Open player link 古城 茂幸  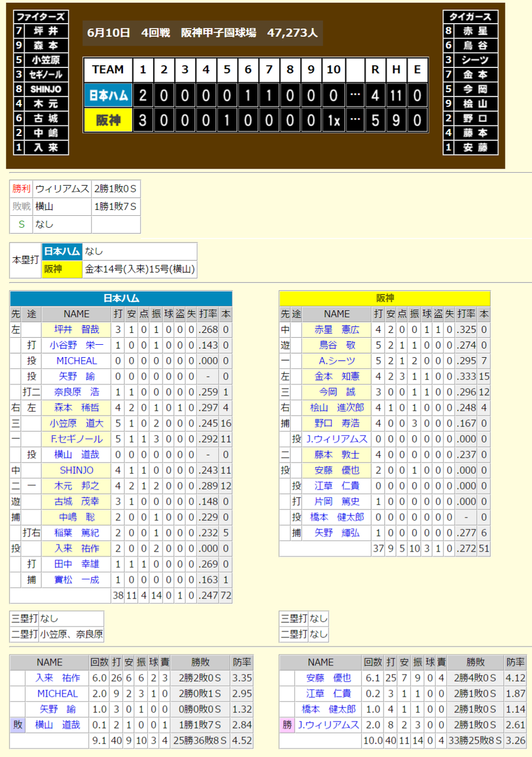[x=76, y=502]
